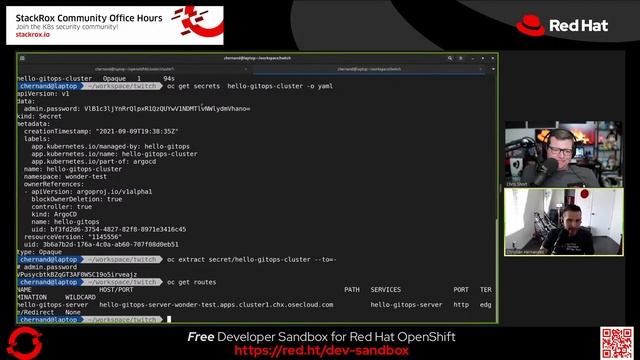
Task: Click the stackrox.io link in banner
Action: pyautogui.click(x=33, y=35)
